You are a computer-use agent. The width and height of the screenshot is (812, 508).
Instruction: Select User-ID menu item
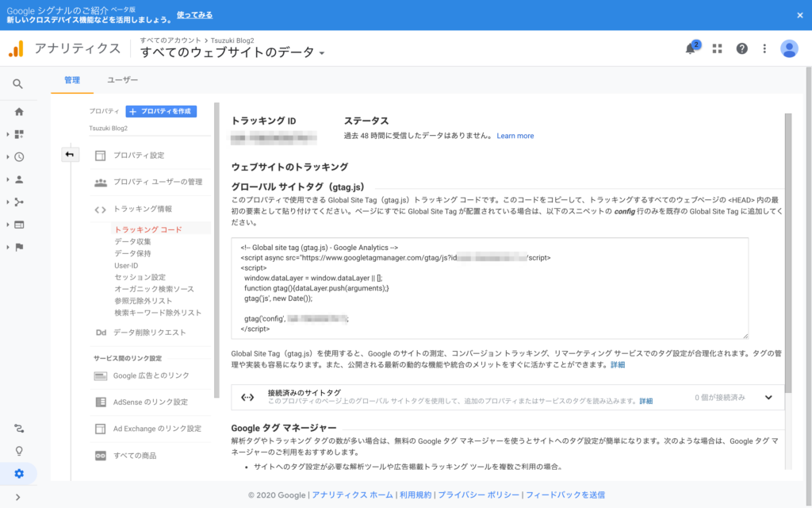126,265
